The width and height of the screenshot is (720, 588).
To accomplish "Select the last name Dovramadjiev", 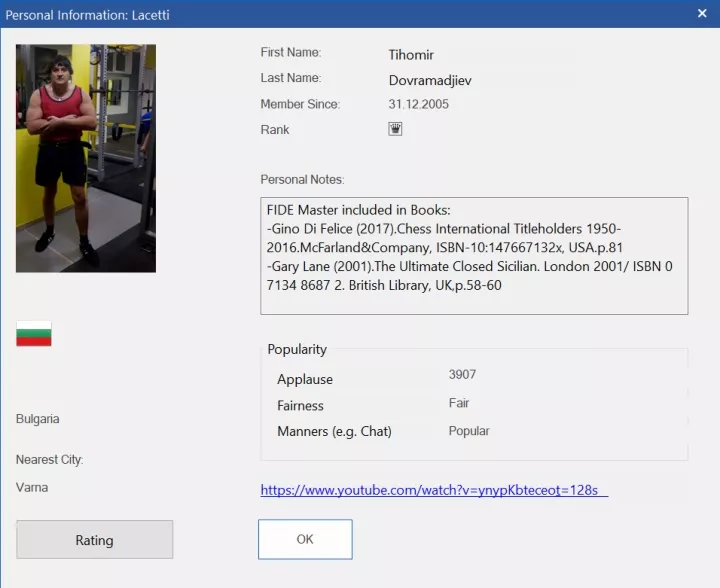I will tap(430, 80).
